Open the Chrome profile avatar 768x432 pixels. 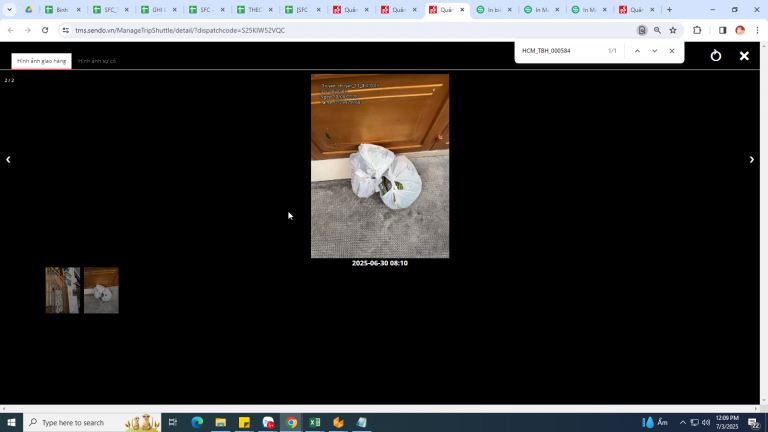coord(740,30)
